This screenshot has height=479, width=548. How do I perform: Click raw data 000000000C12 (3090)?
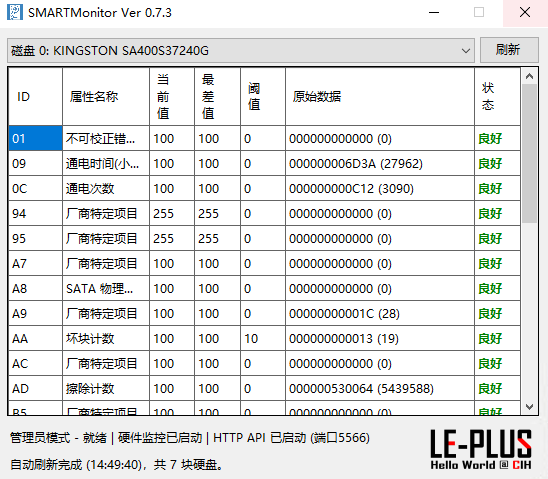tap(380, 188)
